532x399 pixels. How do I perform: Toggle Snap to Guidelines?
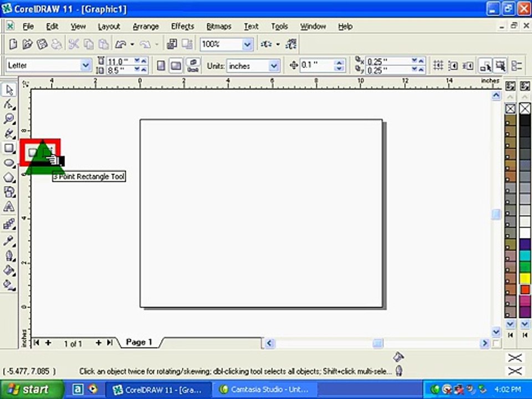point(453,65)
